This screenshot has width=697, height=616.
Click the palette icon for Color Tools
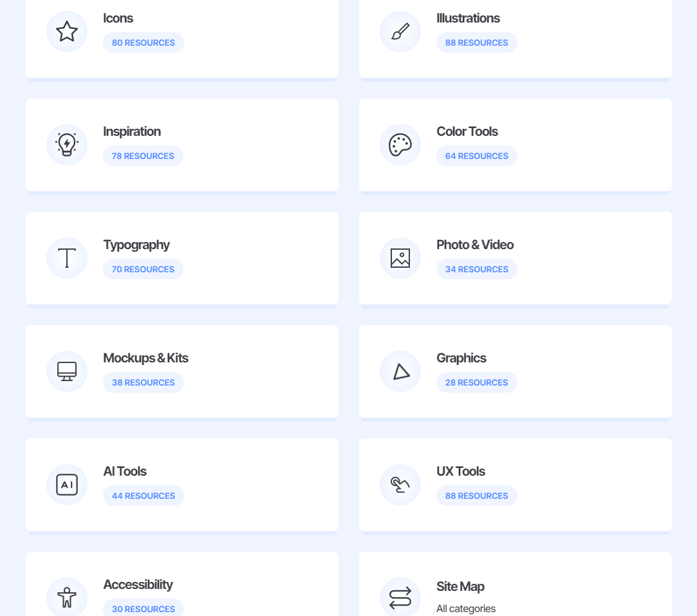point(400,145)
